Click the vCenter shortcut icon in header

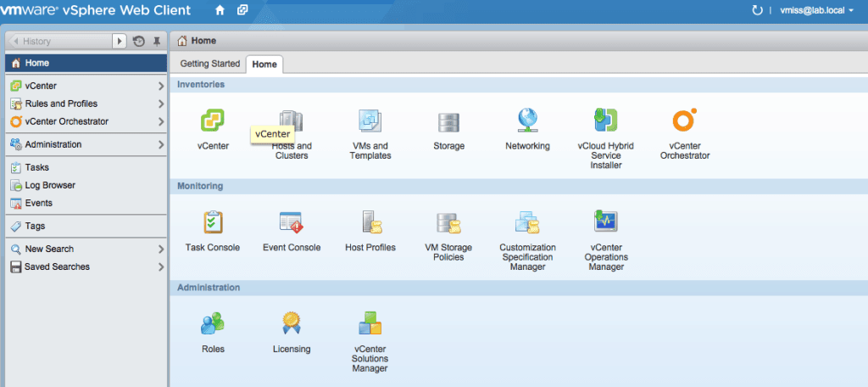tap(242, 10)
